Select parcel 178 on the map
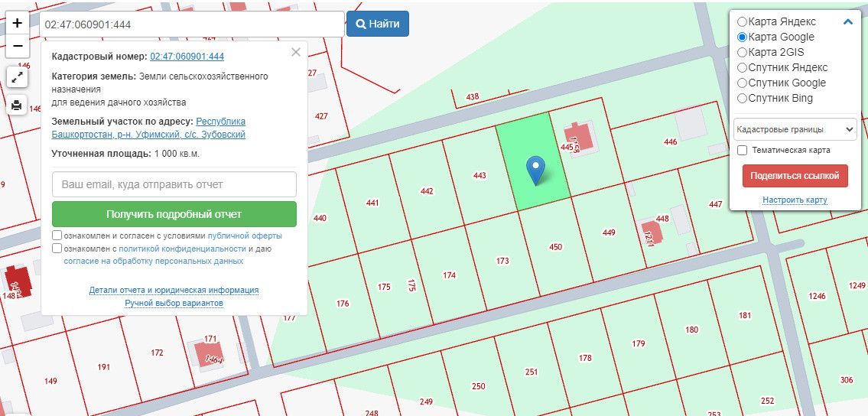The width and height of the screenshot is (868, 416). click(585, 358)
